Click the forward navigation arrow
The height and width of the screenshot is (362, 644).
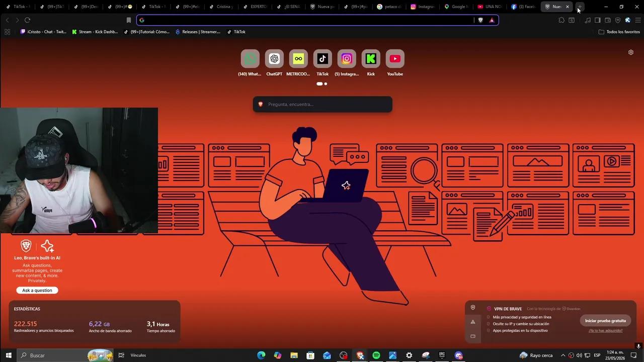click(x=17, y=20)
